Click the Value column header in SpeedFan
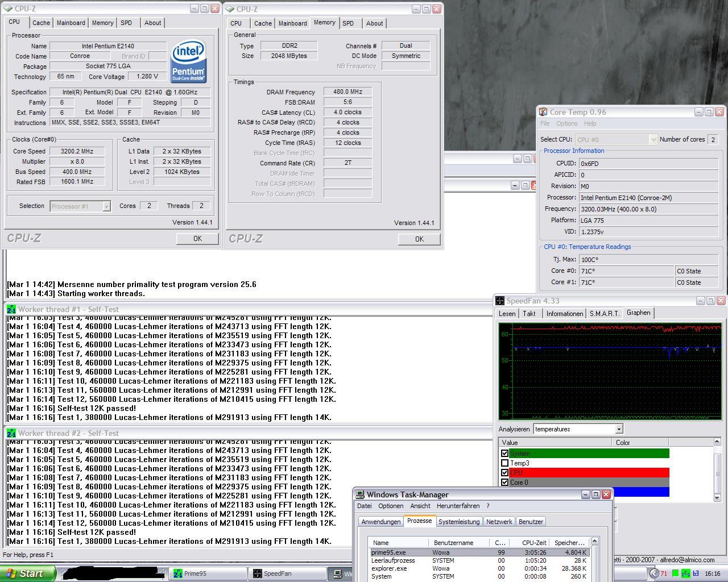The height and width of the screenshot is (582, 728). 556,442
